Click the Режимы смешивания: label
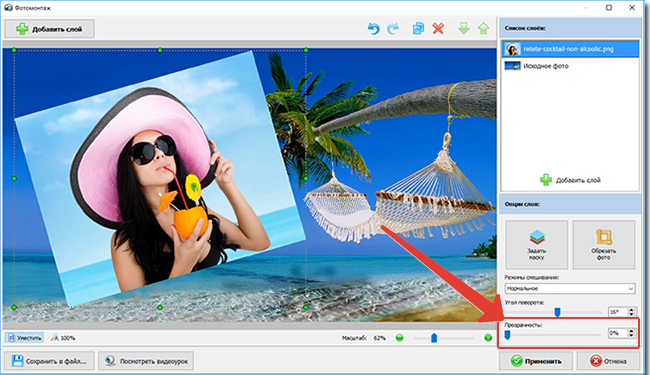Viewport: 650px width, 375px height. click(531, 277)
